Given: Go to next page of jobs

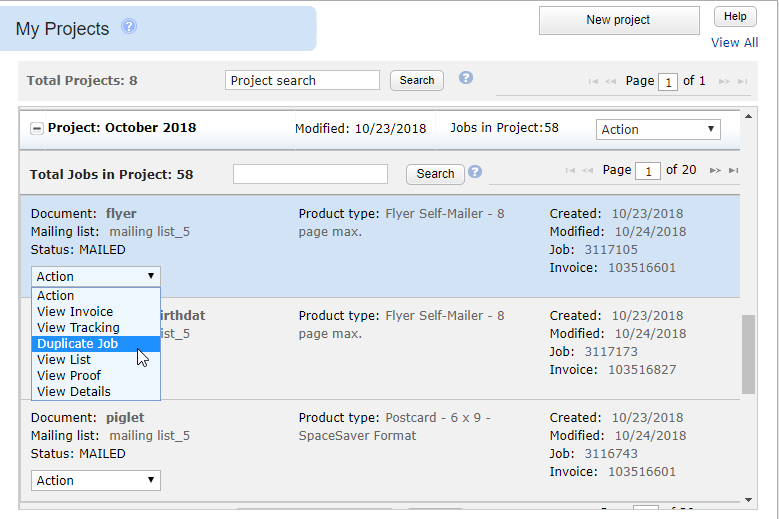Looking at the screenshot, I should tap(714, 171).
